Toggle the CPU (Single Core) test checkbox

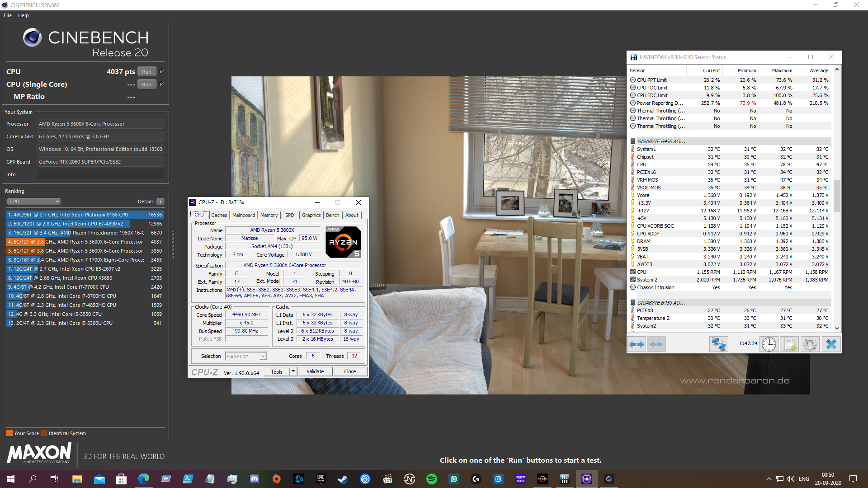pos(162,84)
